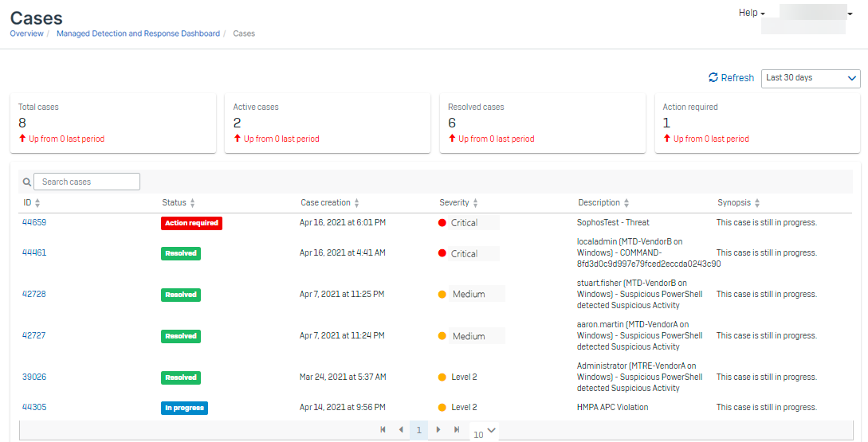The image size is (868, 442).
Task: Sort cases by Severity column
Action: pyautogui.click(x=476, y=204)
